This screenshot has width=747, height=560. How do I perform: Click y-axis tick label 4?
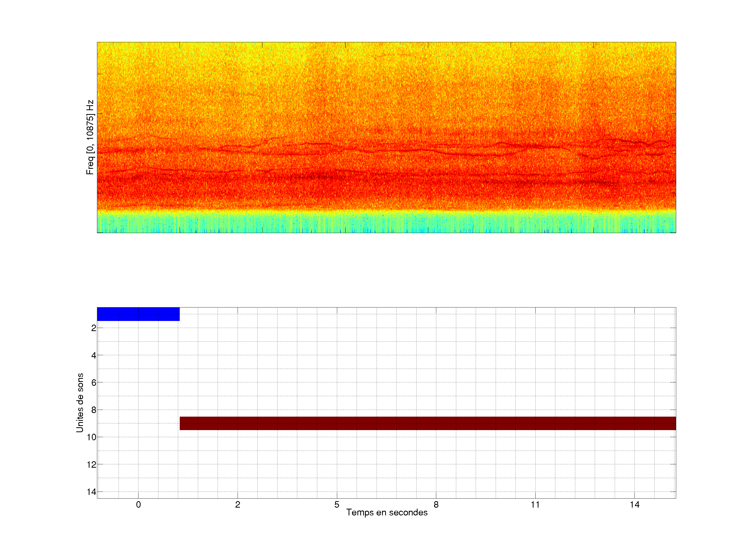tap(94, 355)
